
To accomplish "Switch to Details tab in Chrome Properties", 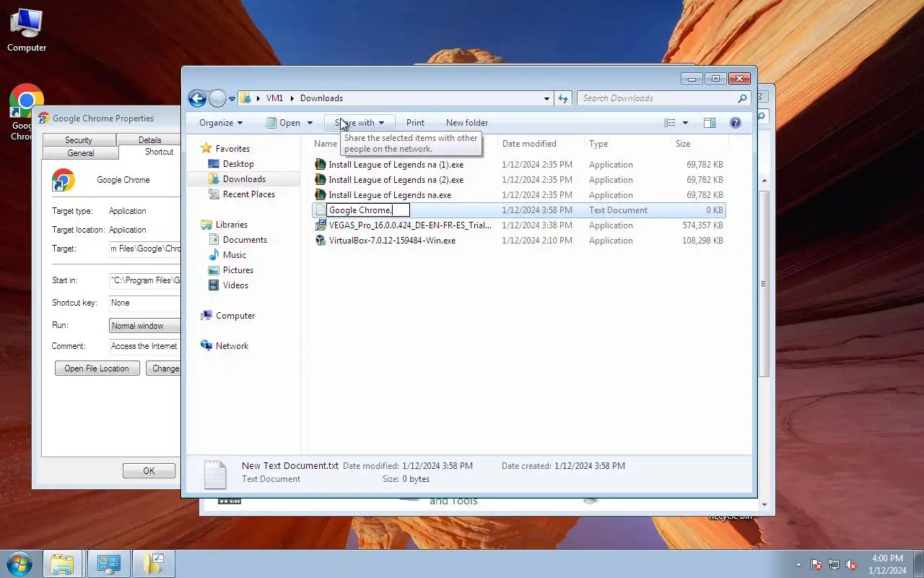I will pyautogui.click(x=149, y=140).
